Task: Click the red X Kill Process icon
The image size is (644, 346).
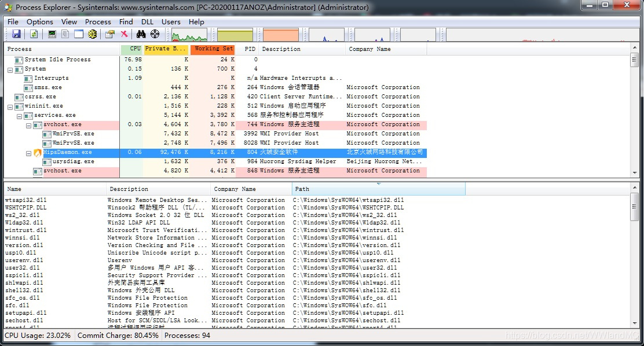Action: (x=124, y=34)
